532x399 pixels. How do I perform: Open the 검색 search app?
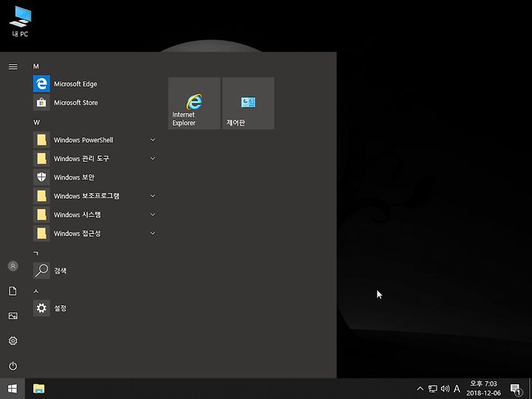tap(95, 270)
